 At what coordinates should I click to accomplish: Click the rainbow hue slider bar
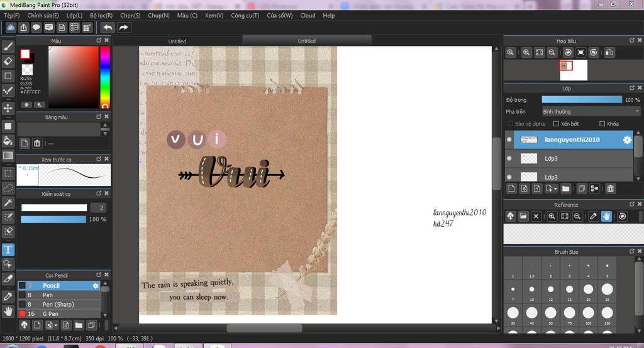click(x=105, y=77)
